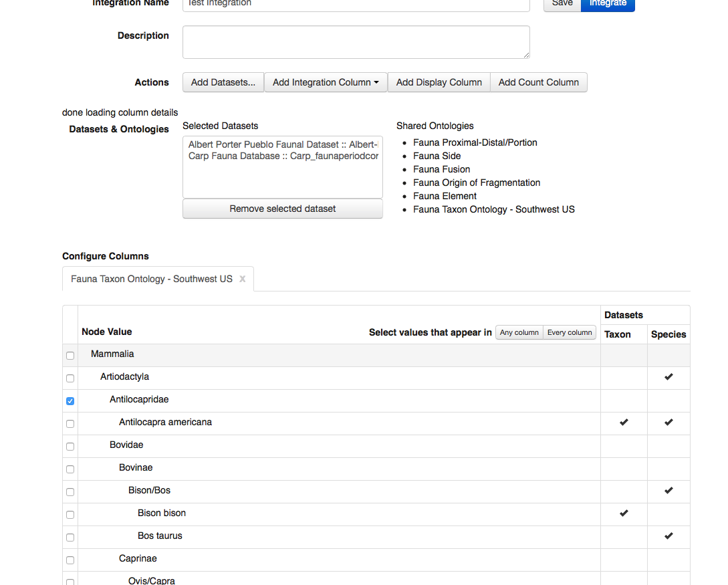
Task: Click the Integration Name input field
Action: click(x=356, y=4)
